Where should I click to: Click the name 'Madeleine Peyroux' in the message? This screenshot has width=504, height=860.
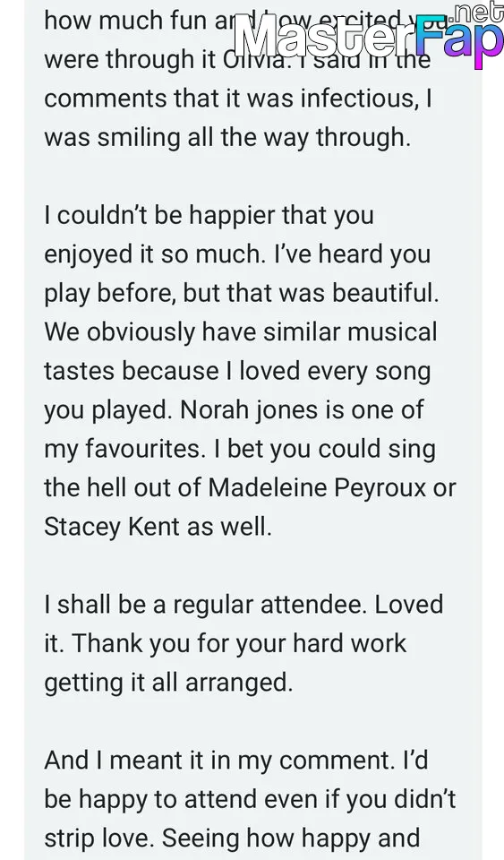(x=317, y=487)
